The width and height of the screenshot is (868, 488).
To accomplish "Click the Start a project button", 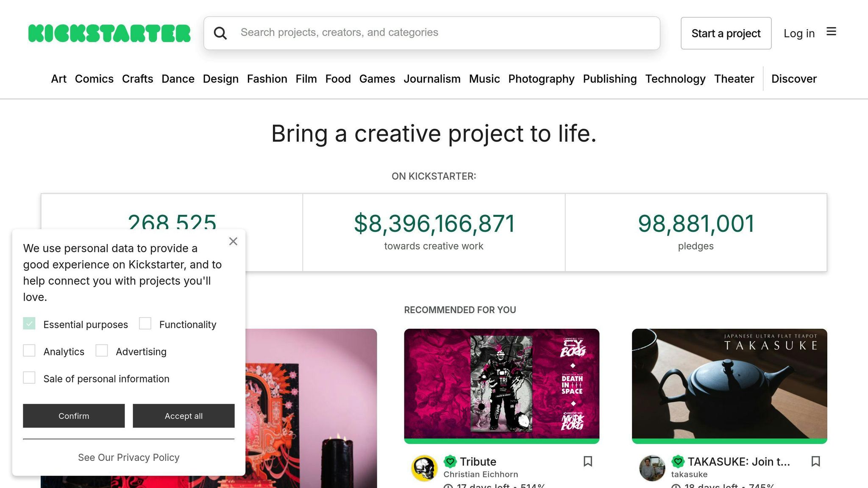I will (x=726, y=33).
